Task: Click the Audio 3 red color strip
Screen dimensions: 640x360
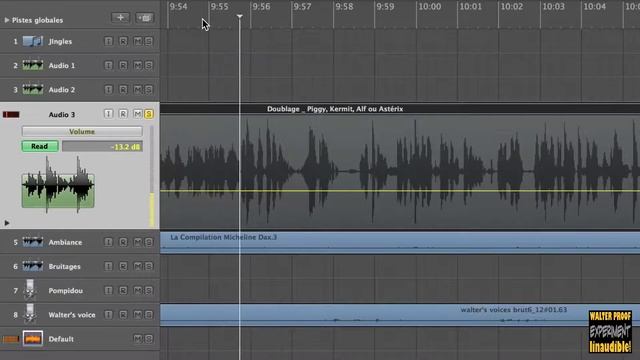Action: 11,115
